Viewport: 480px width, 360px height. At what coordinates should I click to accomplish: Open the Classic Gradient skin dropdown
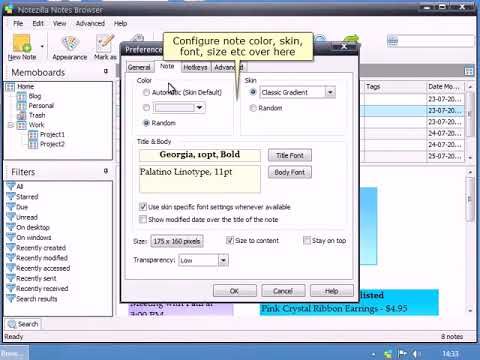pos(330,92)
